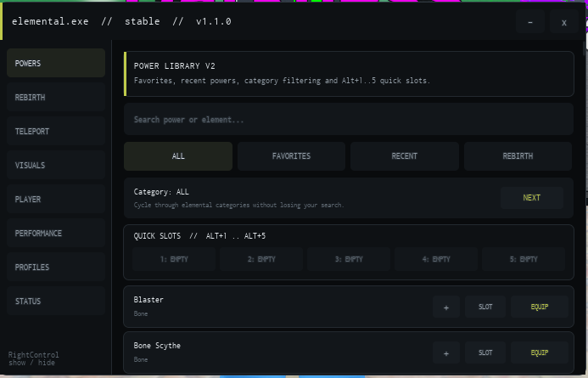The width and height of the screenshot is (588, 378).
Task: Click the 'elemental.exe // stable // v1.1.0' title
Action: click(x=121, y=21)
